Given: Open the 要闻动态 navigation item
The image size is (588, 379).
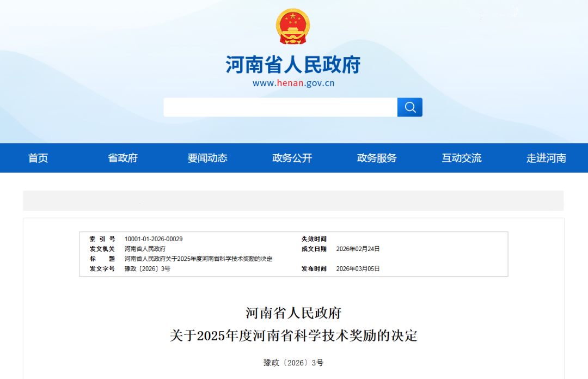Looking at the screenshot, I should tap(207, 158).
